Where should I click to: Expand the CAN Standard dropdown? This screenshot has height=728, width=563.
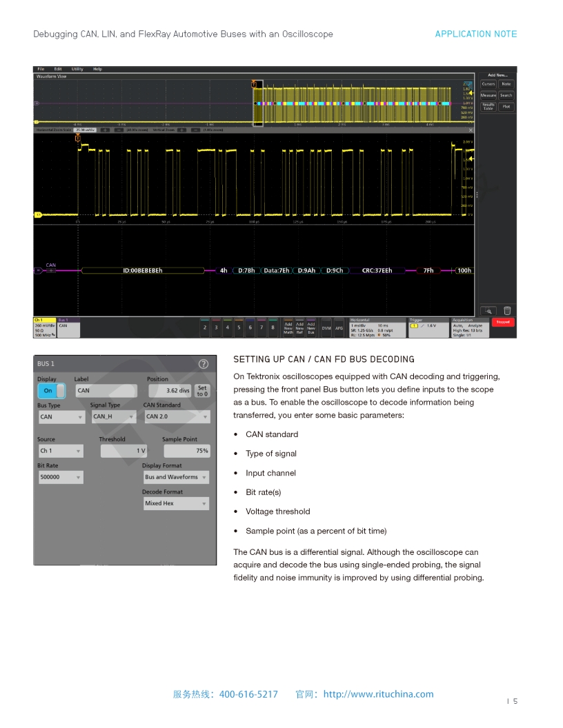176,417
